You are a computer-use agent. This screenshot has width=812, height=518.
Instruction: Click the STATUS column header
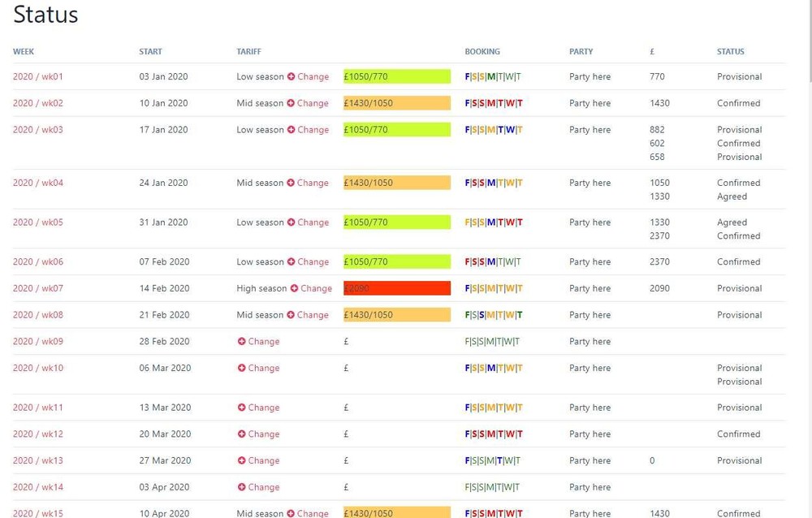pos(730,52)
